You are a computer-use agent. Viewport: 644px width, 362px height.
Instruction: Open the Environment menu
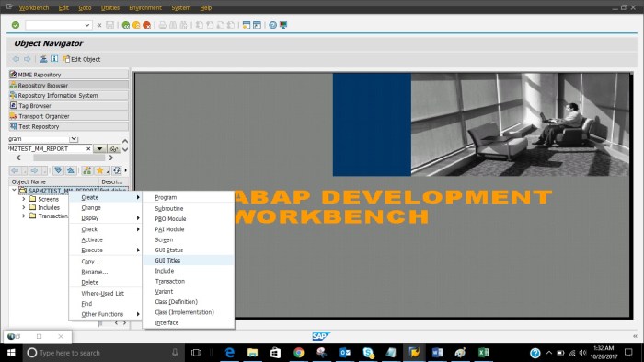145,7
